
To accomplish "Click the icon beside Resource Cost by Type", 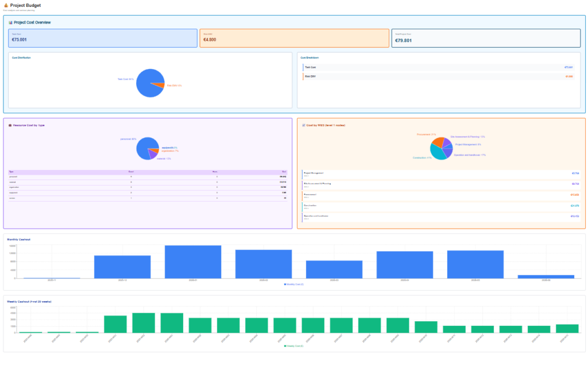I will pyautogui.click(x=10, y=125).
